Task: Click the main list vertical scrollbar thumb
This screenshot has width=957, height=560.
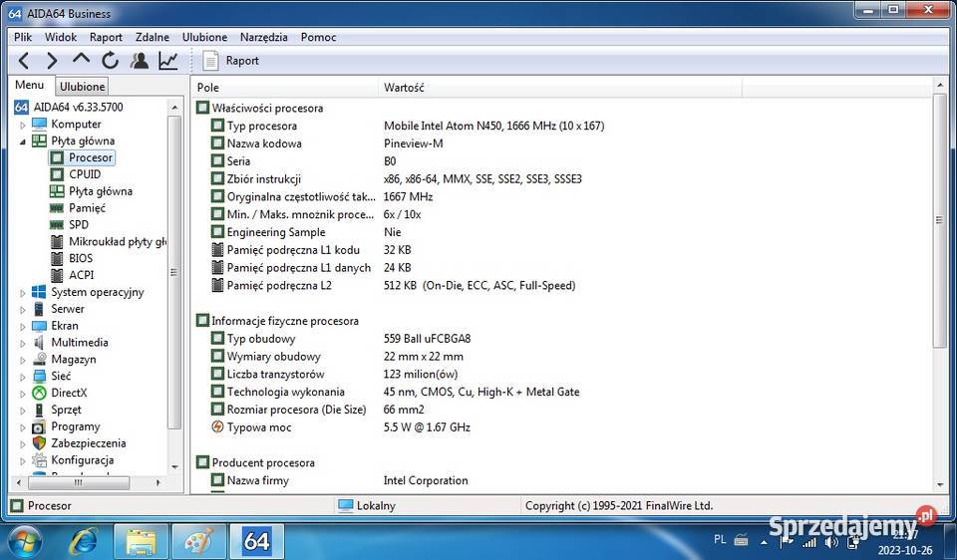Action: pos(939,221)
